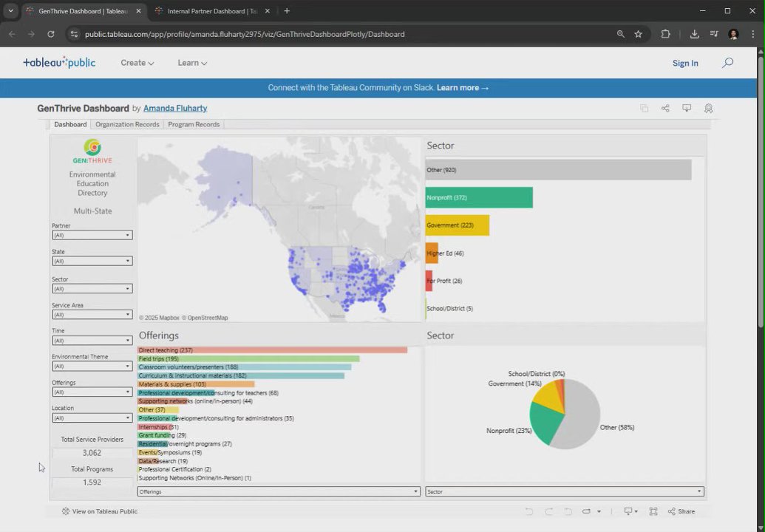Image resolution: width=765 pixels, height=532 pixels.
Task: Click the Sign In link
Action: (x=685, y=63)
